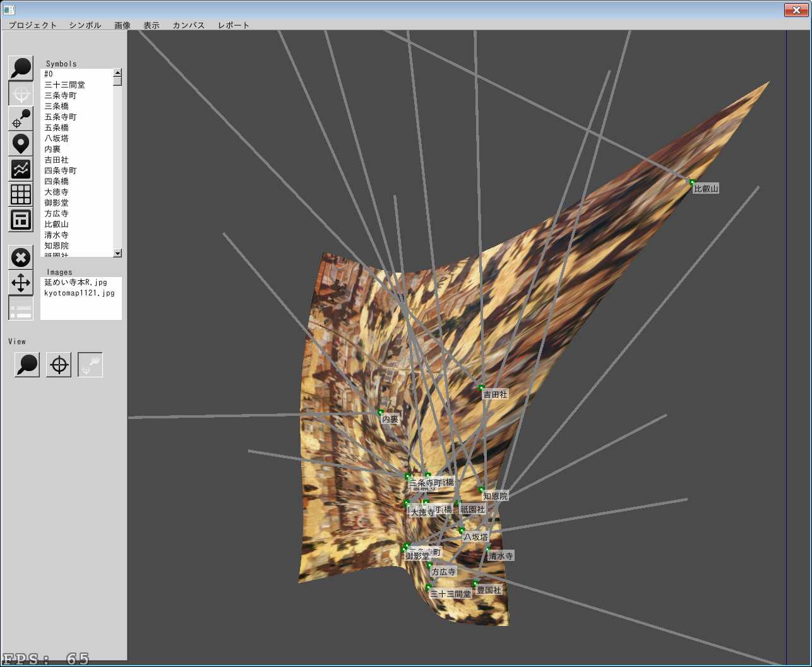Click the 比叡山 marker on the canvas
Screen dimensions: 812x667
tap(692, 182)
